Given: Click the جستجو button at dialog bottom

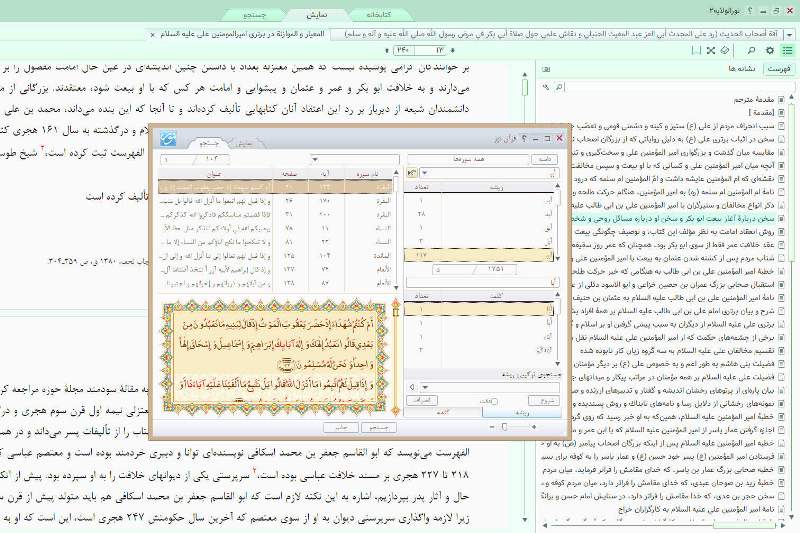Looking at the screenshot, I should pos(379,427).
